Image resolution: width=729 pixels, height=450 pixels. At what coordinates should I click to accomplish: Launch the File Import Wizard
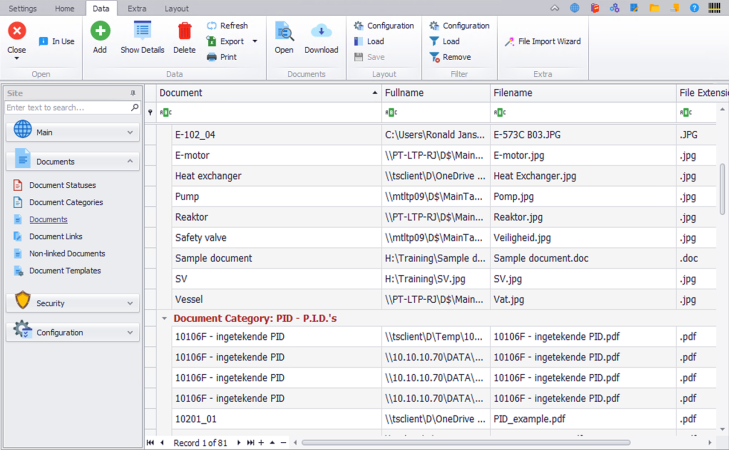543,41
